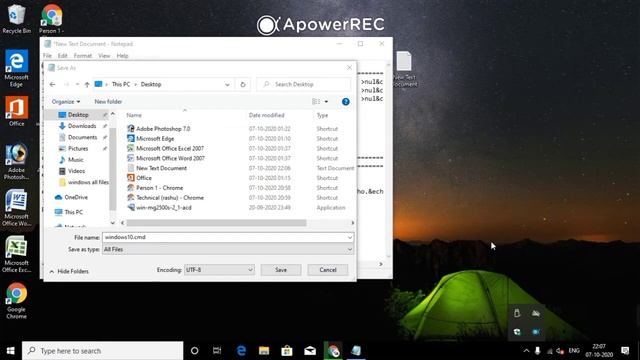Viewport: 640px width, 360px height.
Task: Select Downloads in navigation pane
Action: [x=82, y=126]
